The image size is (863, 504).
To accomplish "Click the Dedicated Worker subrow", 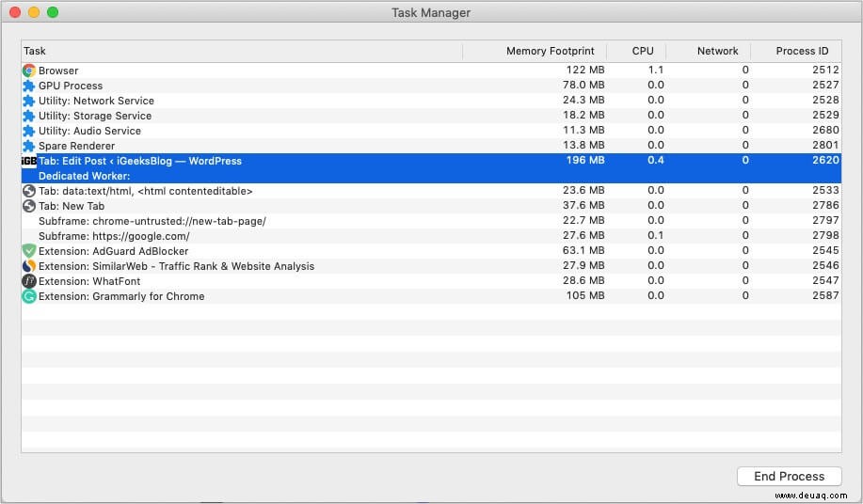I will pyautogui.click(x=431, y=176).
